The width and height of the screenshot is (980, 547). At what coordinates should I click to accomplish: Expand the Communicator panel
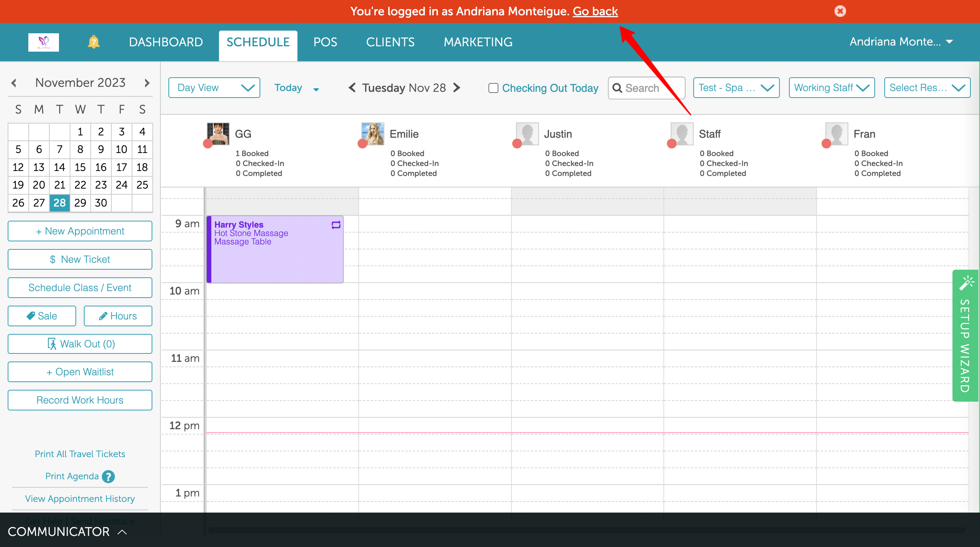pos(67,532)
